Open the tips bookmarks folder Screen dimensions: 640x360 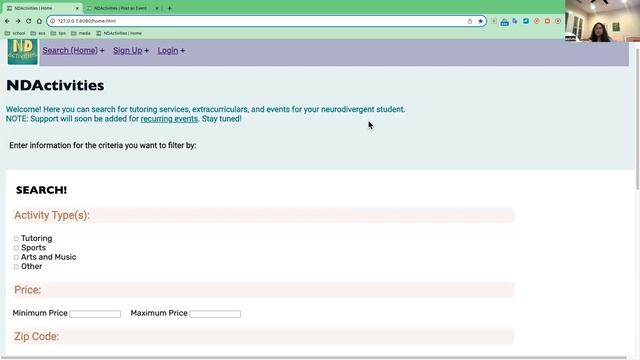58,33
